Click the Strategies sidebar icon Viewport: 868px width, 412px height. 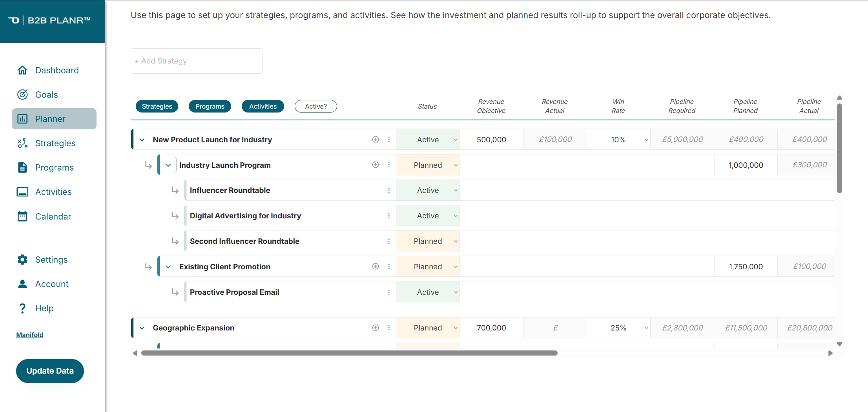pos(22,143)
